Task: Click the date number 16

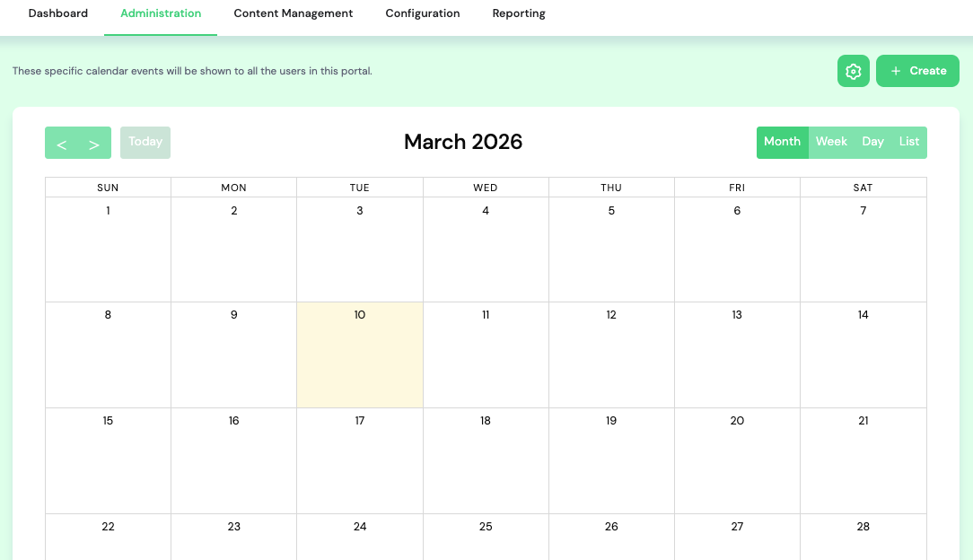Action: click(234, 421)
